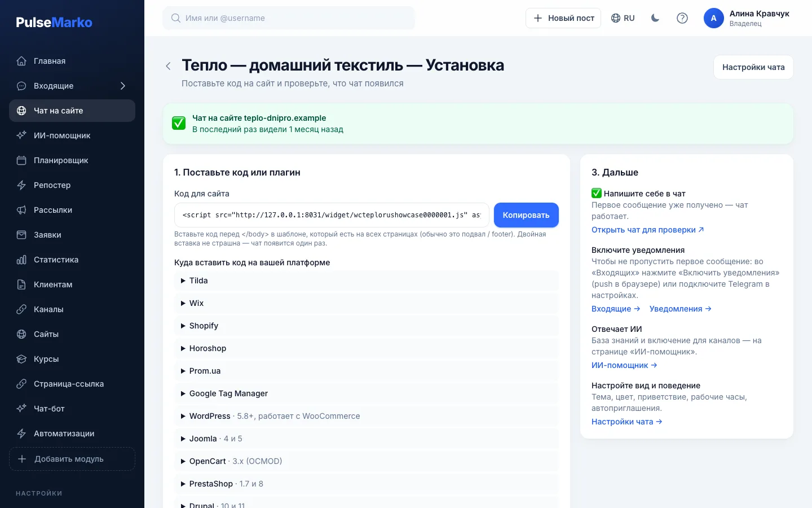Expand the WordPress platform instructions
The height and width of the screenshot is (508, 812).
(x=367, y=416)
